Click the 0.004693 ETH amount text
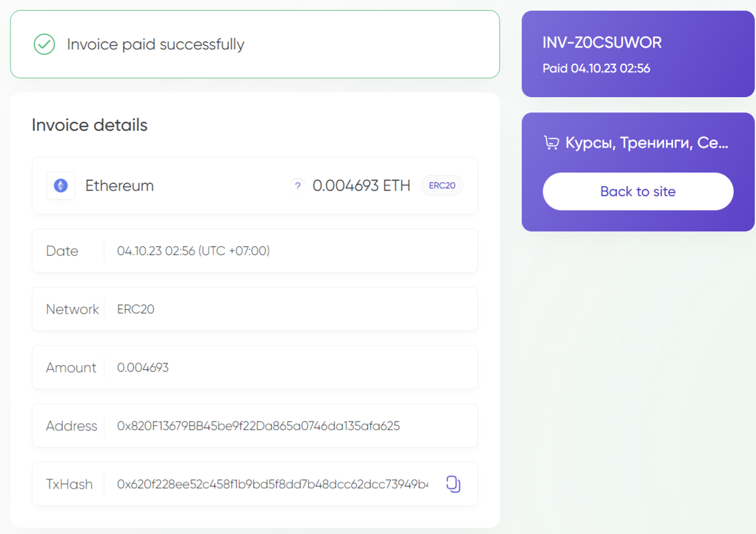The height and width of the screenshot is (534, 756). click(361, 185)
